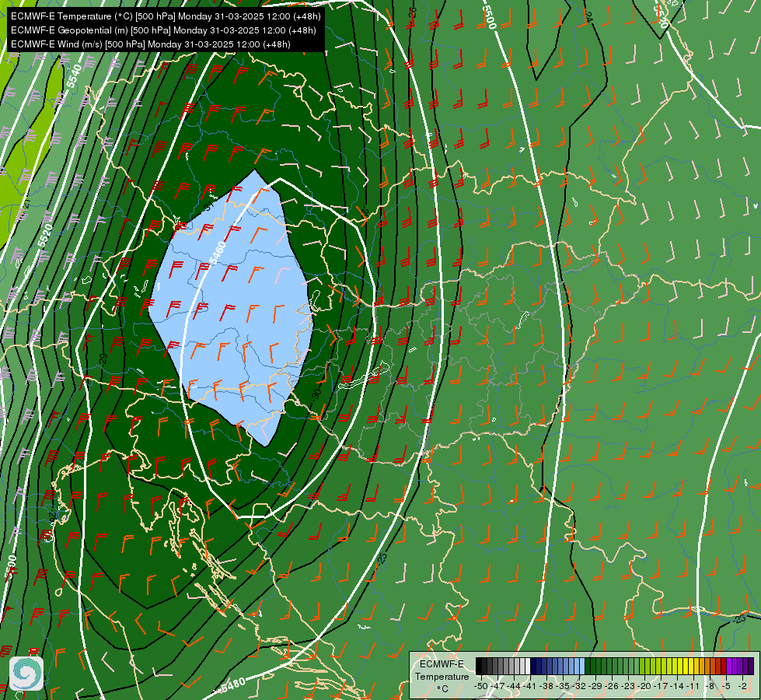Click the ECMWF-E Geopotential 500 hPa title line
761x700 pixels.
(163, 30)
